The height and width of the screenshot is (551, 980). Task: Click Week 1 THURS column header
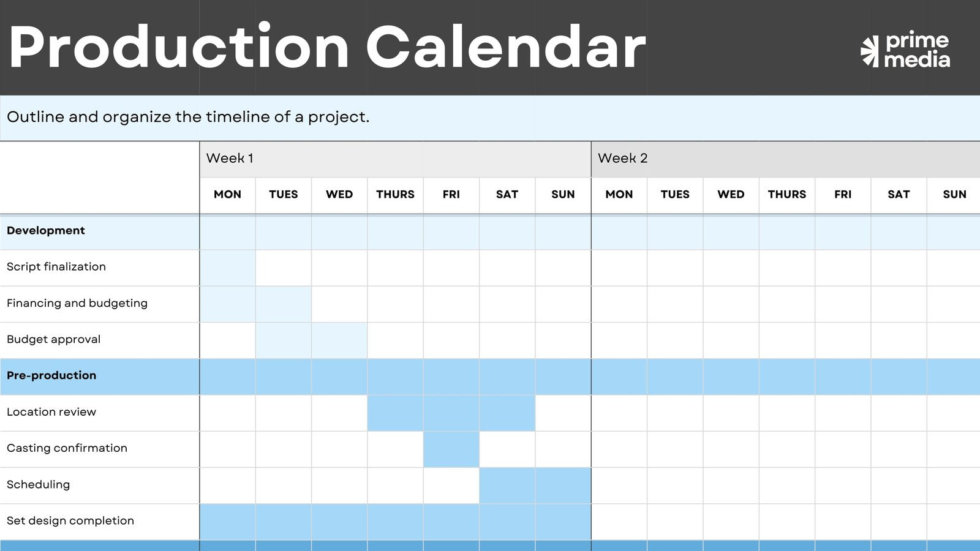coord(395,195)
